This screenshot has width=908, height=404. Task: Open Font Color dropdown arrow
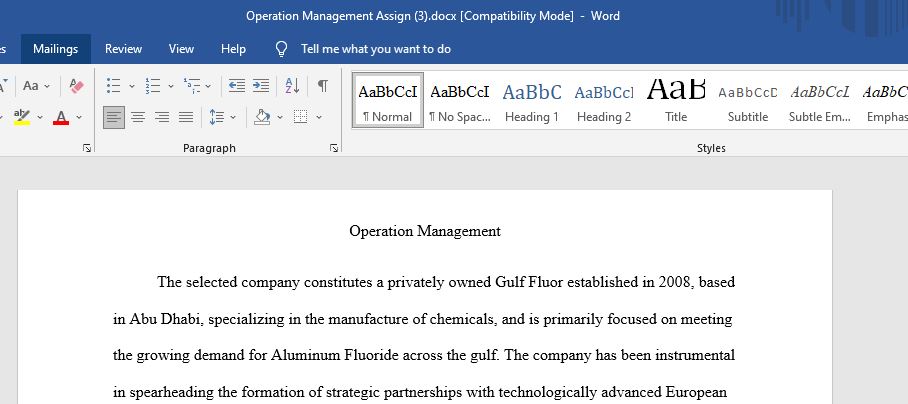point(79,117)
